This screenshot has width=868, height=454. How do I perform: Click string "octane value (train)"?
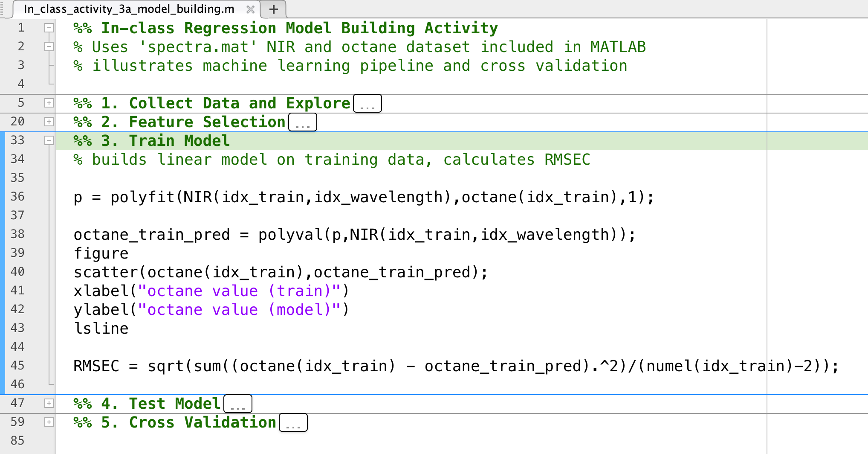click(239, 291)
